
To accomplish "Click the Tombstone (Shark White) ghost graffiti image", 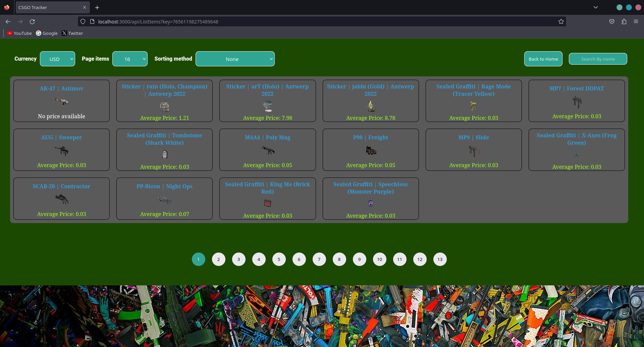I will pos(164,154).
